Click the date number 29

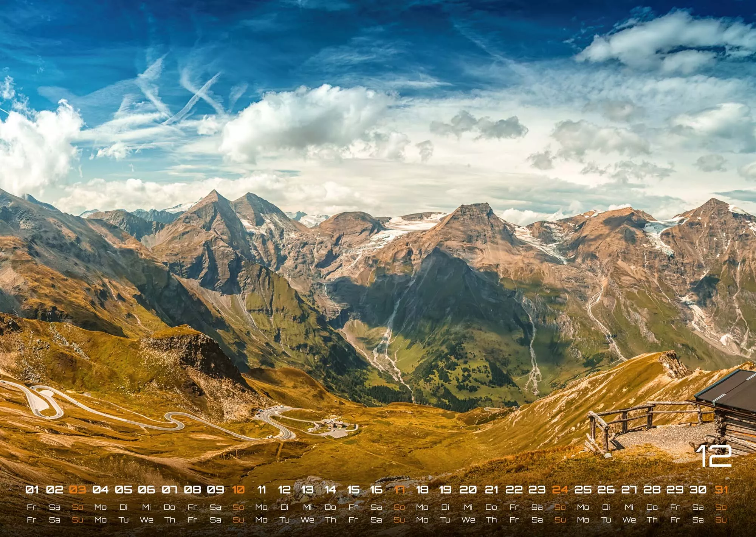coord(675,490)
